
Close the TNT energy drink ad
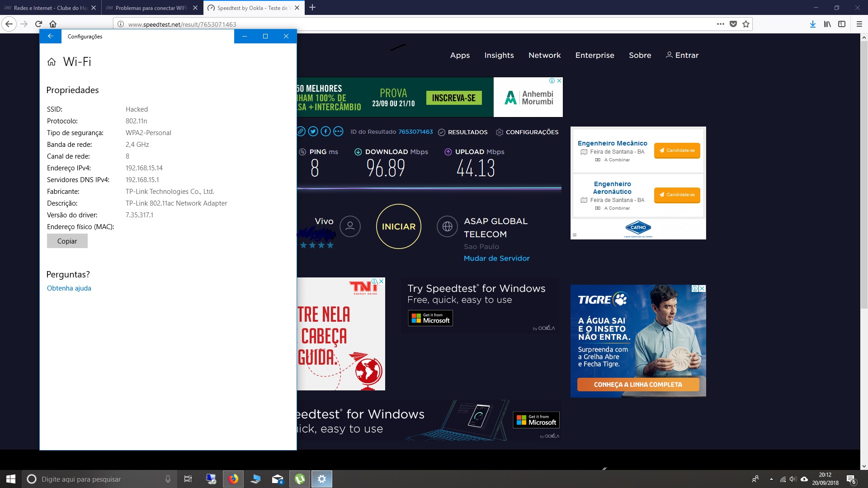pos(381,281)
